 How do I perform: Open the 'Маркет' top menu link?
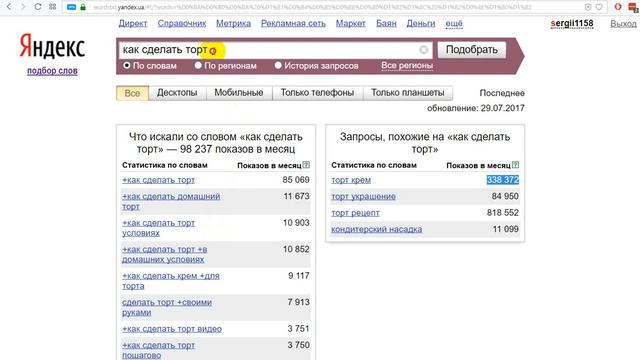(351, 24)
